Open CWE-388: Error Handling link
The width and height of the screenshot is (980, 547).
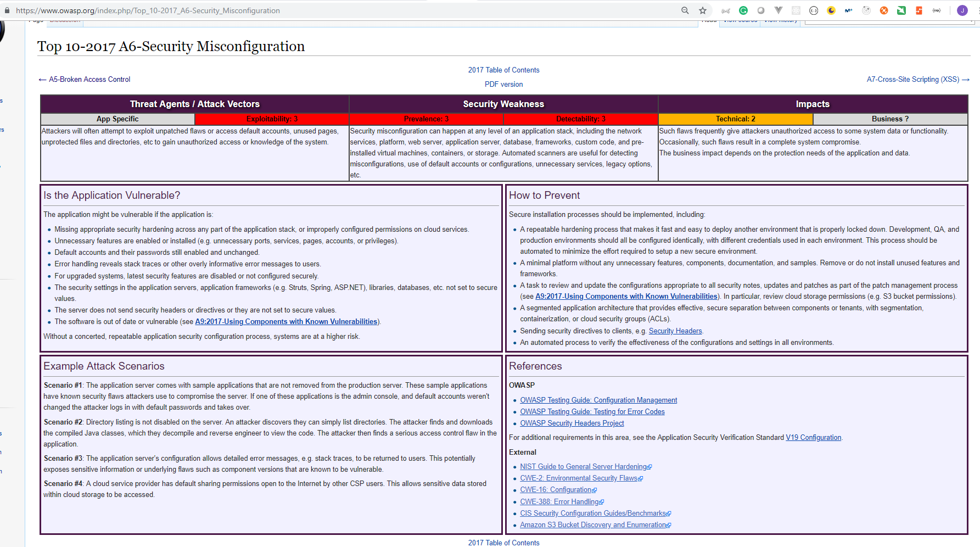(559, 502)
